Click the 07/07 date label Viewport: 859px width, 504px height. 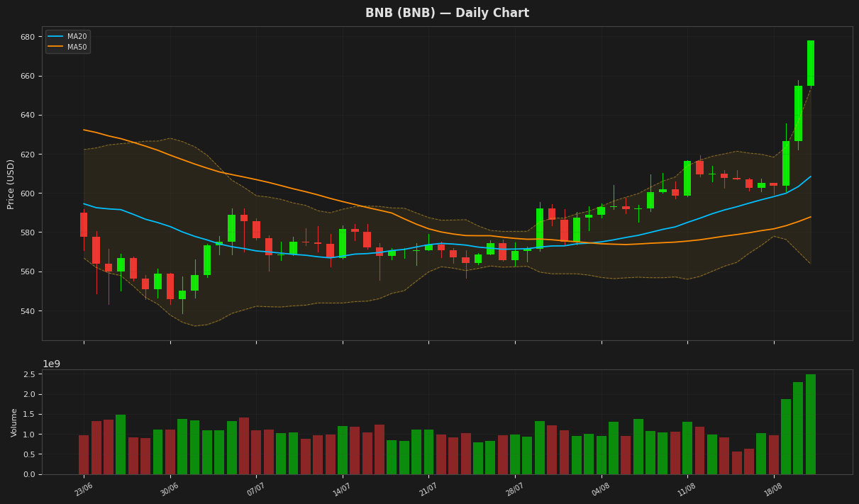point(255,489)
